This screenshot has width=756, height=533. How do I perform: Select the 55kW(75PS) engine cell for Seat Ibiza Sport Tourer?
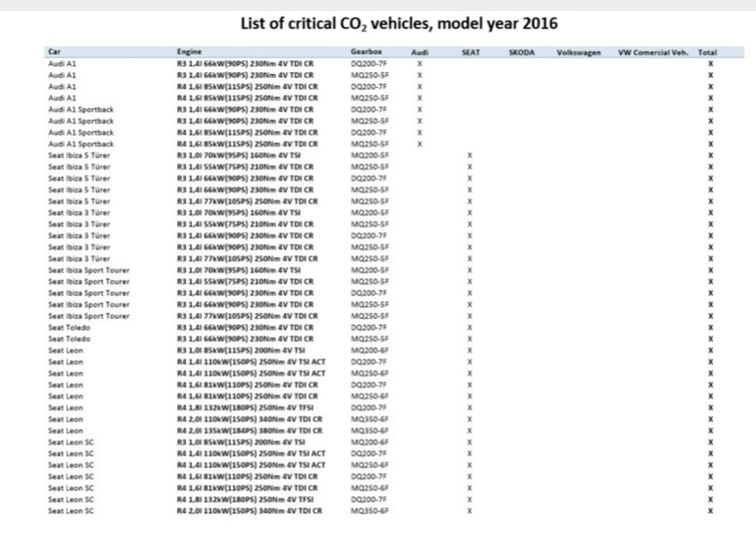tap(245, 282)
